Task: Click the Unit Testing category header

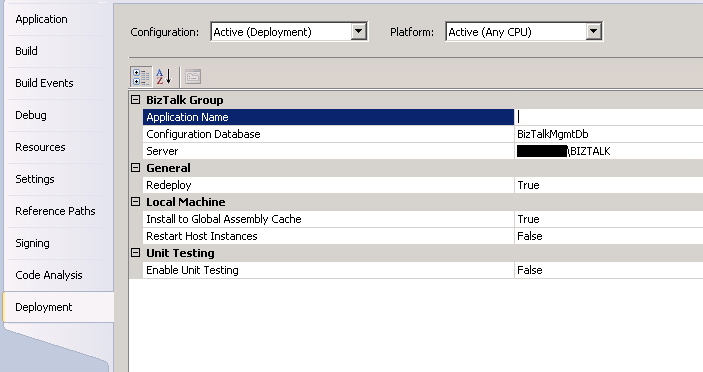Action: point(180,253)
